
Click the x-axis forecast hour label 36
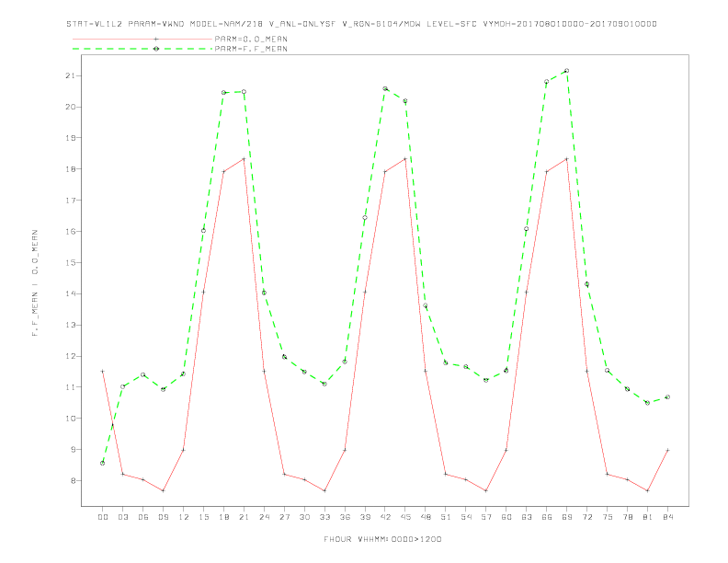tap(345, 517)
